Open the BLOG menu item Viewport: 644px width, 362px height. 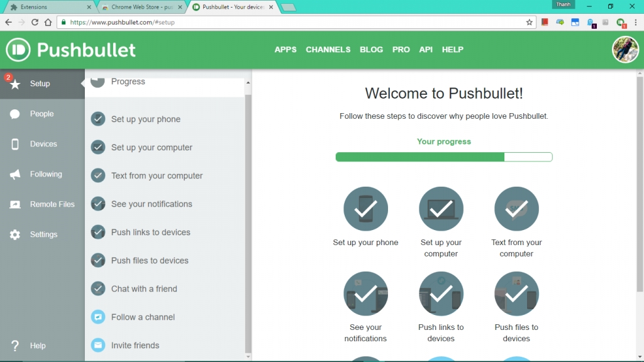[371, 50]
